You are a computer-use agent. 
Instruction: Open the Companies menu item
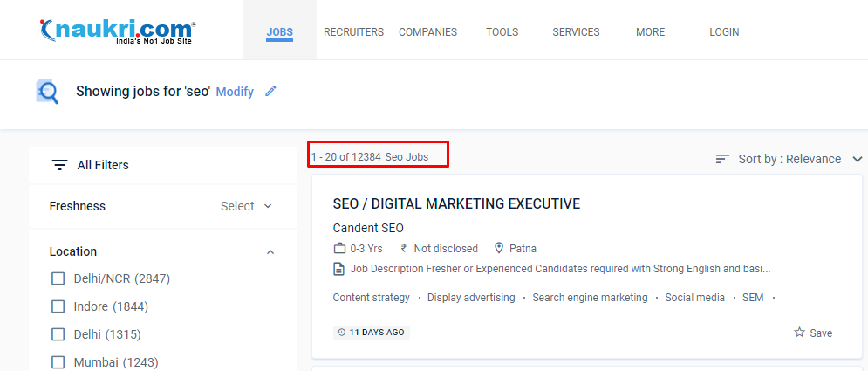[x=427, y=32]
